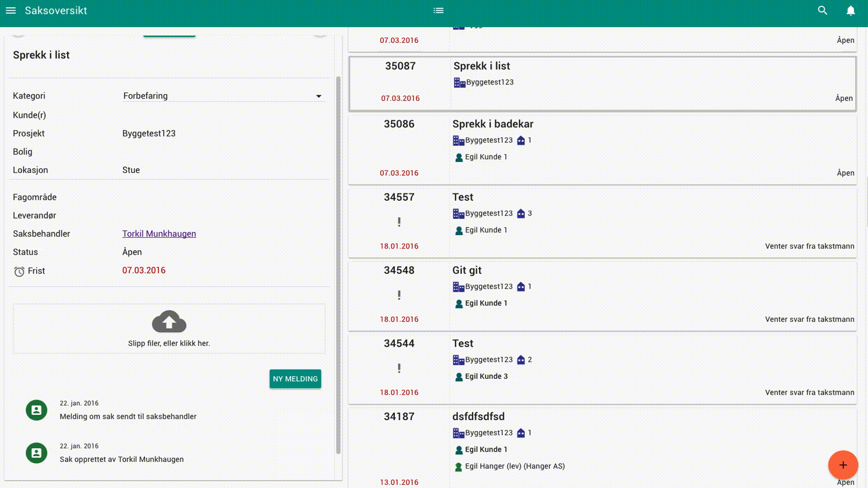Click the house icon in case 35086

pos(521,141)
